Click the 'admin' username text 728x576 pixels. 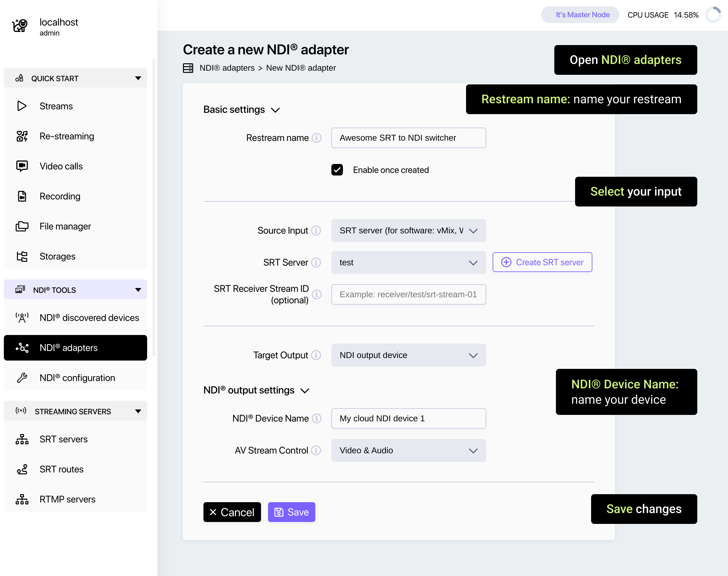49,33
